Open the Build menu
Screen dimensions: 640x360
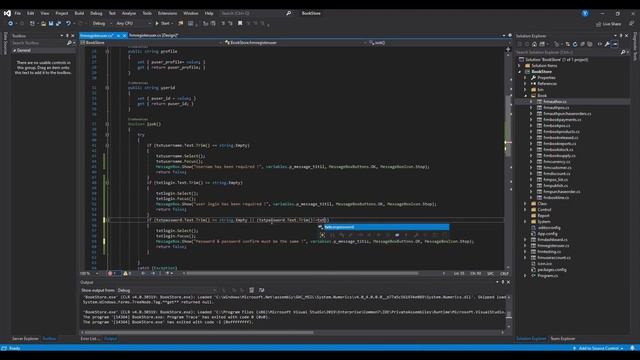click(x=79, y=13)
